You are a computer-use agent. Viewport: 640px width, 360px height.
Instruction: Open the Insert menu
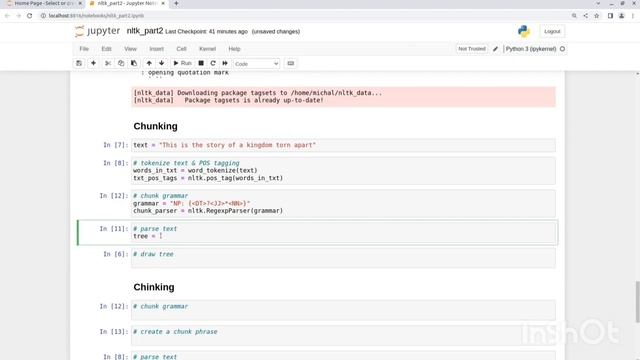coord(156,49)
